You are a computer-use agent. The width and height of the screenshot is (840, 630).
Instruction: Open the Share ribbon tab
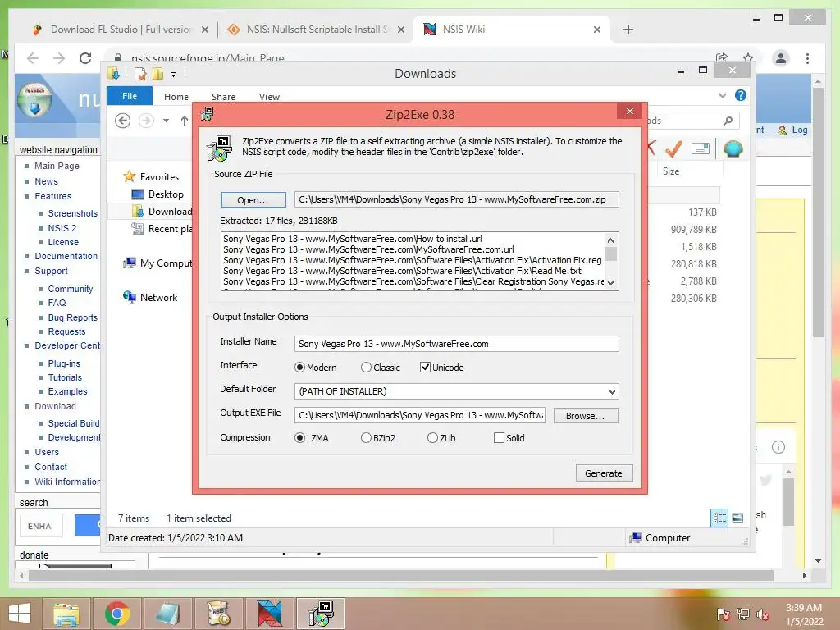[x=223, y=97]
